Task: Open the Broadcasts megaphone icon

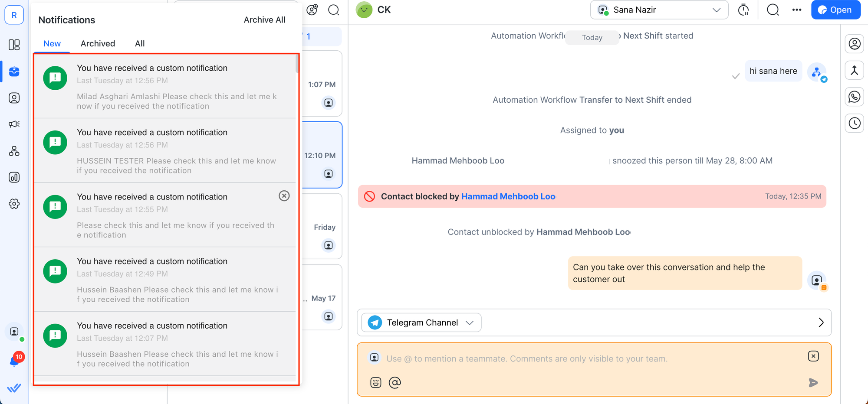Action: (14, 124)
